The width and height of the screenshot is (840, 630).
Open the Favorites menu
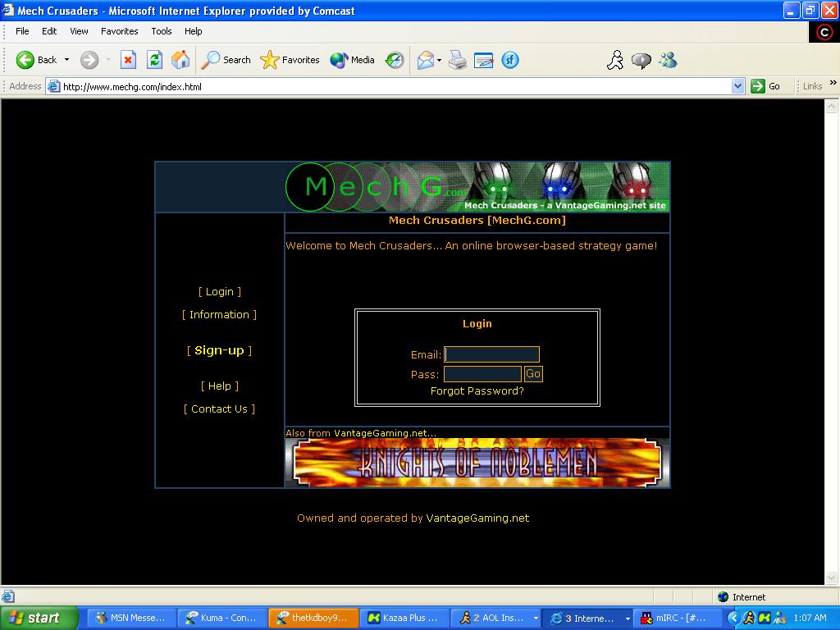pyautogui.click(x=120, y=31)
